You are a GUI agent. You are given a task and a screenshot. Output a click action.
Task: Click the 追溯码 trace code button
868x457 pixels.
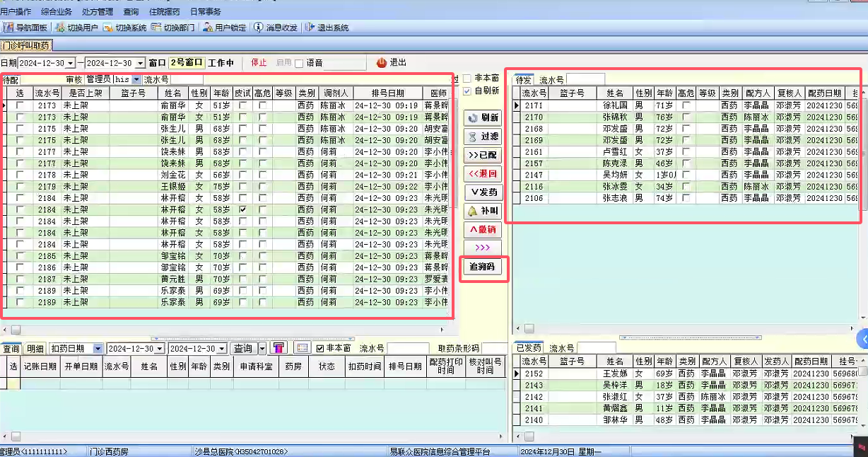point(484,267)
